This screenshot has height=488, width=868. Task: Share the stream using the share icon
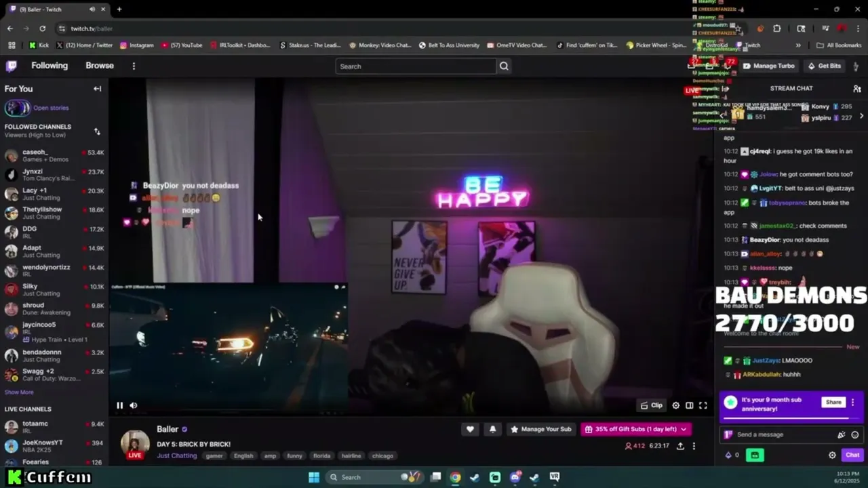[680, 446]
